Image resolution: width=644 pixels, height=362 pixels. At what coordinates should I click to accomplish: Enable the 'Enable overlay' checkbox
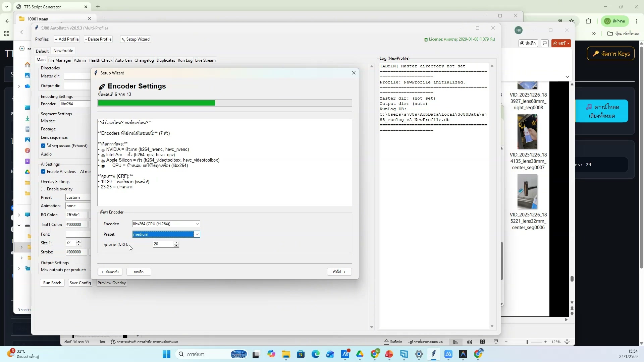pos(43,189)
